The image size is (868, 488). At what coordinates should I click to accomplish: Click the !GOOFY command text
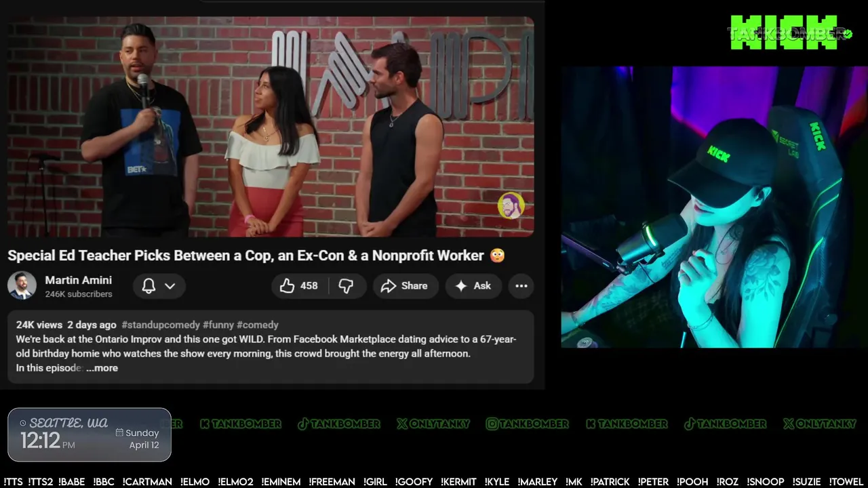413,482
